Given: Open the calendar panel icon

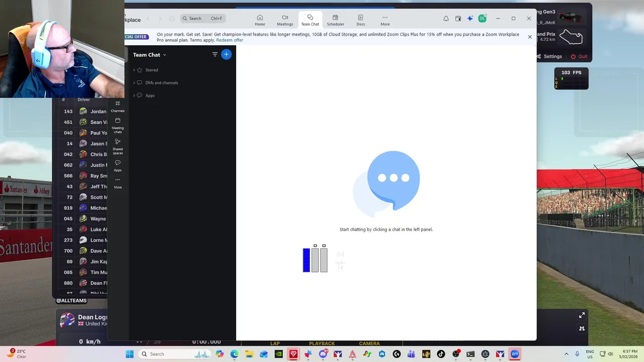Looking at the screenshot, I should [x=458, y=19].
